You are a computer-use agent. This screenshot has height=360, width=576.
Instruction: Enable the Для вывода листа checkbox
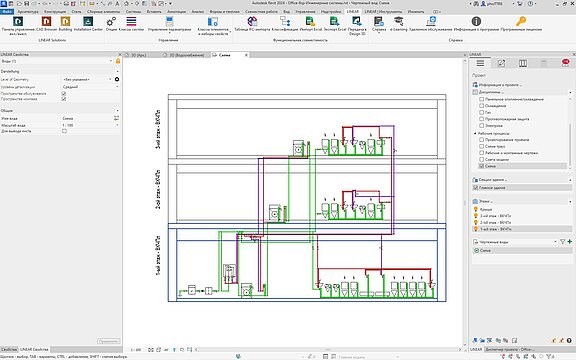(64, 131)
